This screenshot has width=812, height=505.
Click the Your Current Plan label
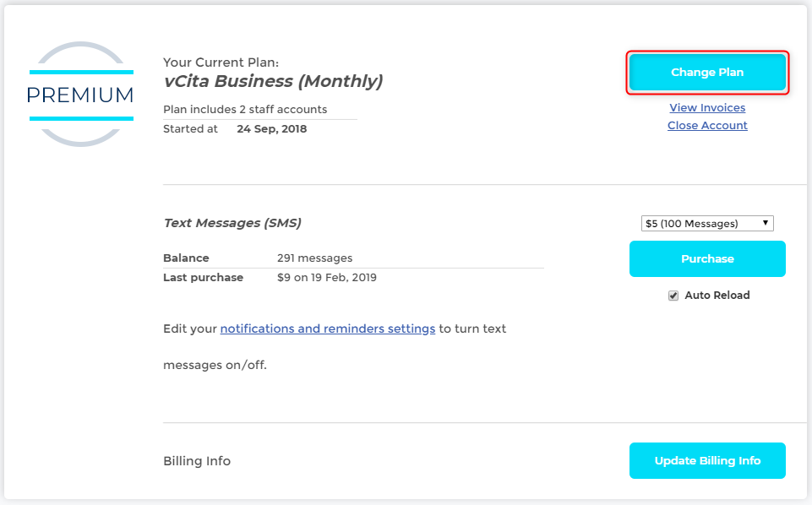pos(221,62)
